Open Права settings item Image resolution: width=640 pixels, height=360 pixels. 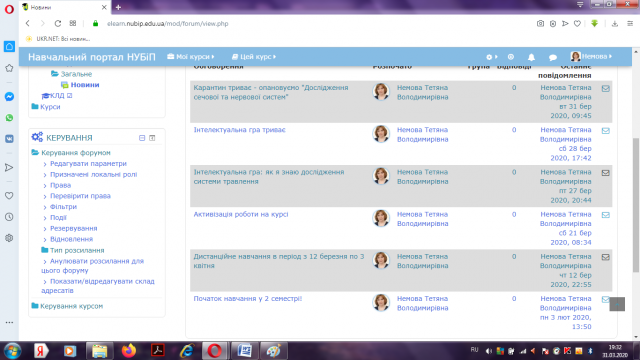click(x=60, y=185)
